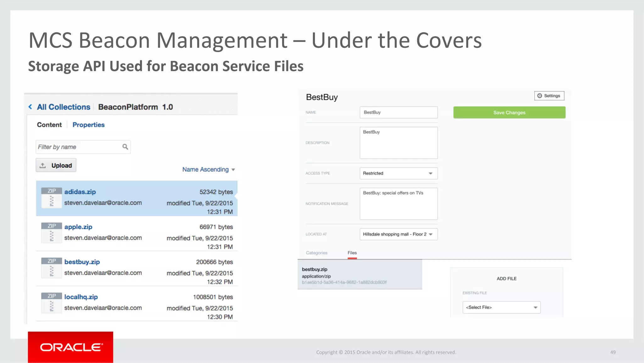The width and height of the screenshot is (644, 363).
Task: Click the ZIP file icon for adidas.zip
Action: coord(52,197)
